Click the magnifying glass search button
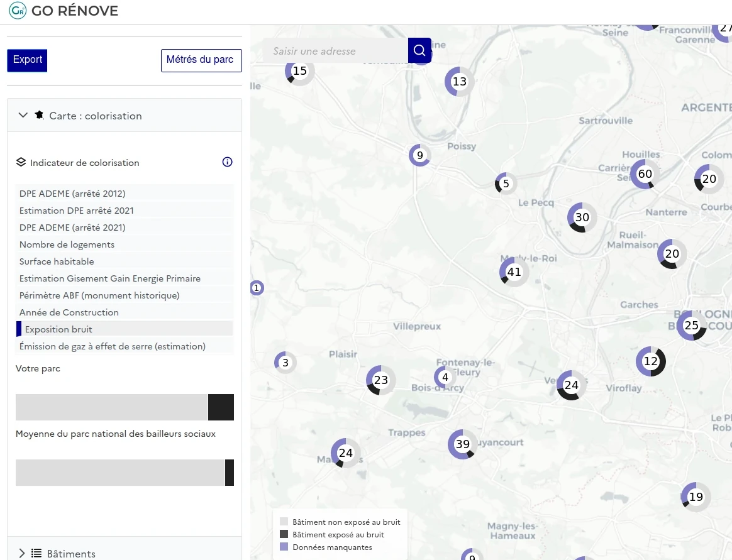Screen dimensions: 732x560 click(419, 51)
